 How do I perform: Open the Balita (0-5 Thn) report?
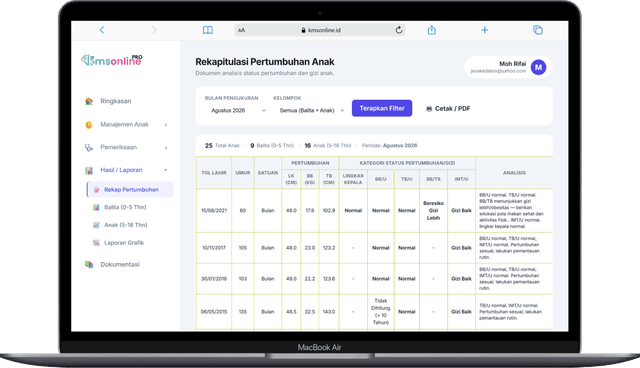coord(125,207)
